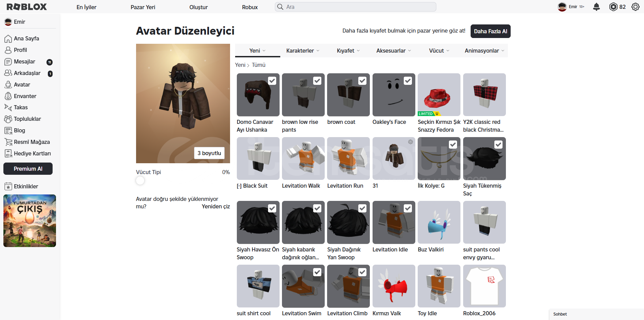This screenshot has height=320, width=644.
Task: Expand the Animasyonlar dropdown
Action: (x=485, y=51)
